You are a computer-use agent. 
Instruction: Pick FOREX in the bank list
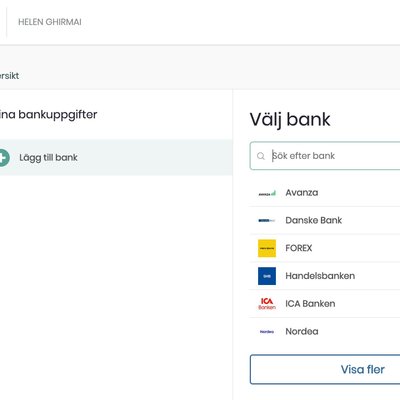point(325,248)
